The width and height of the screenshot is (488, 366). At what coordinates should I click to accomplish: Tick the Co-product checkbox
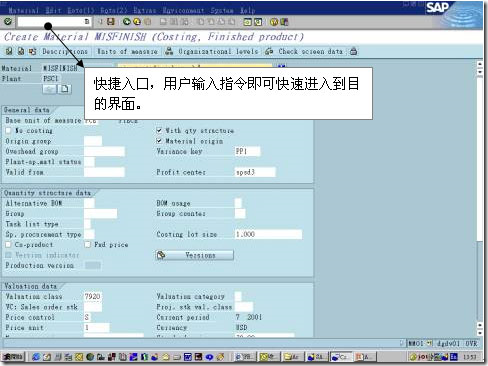coord(8,244)
